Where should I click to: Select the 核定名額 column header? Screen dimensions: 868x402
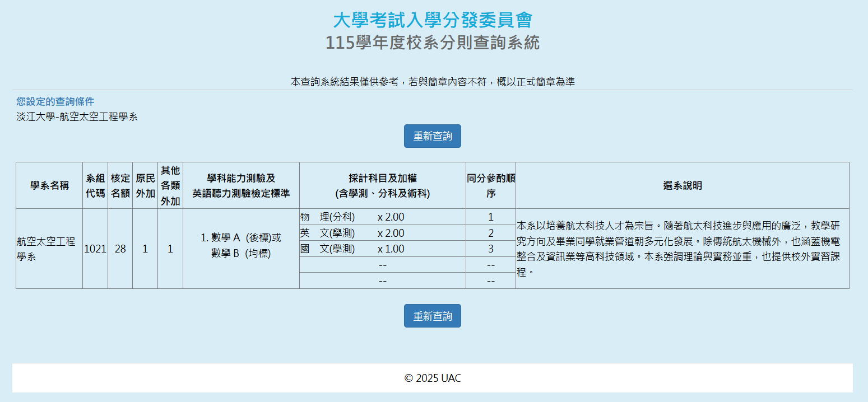(x=120, y=185)
